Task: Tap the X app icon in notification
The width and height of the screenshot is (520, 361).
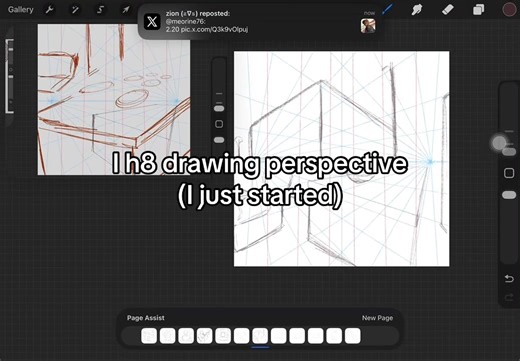Action: click(152, 22)
